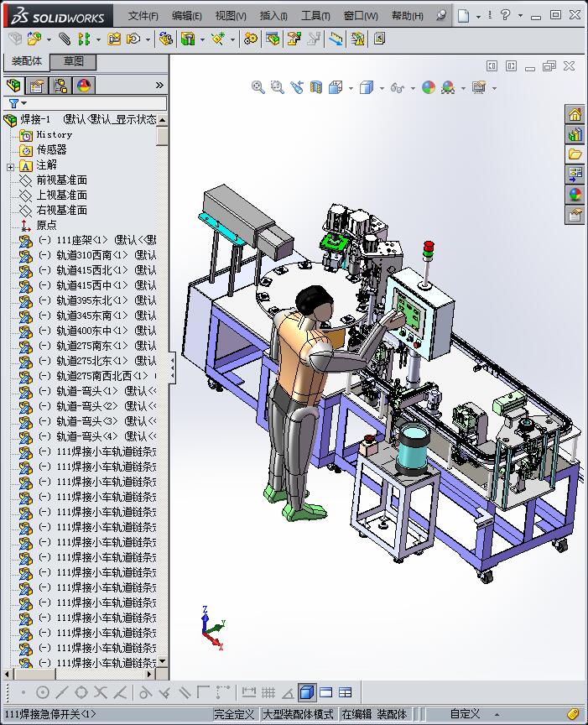Select 轨道415西北<1> component in tree

coord(87,270)
